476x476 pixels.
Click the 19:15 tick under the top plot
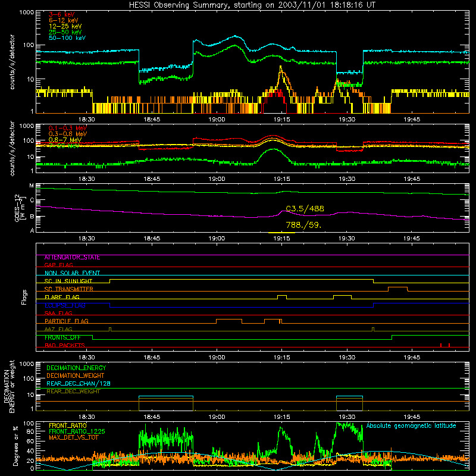point(281,120)
